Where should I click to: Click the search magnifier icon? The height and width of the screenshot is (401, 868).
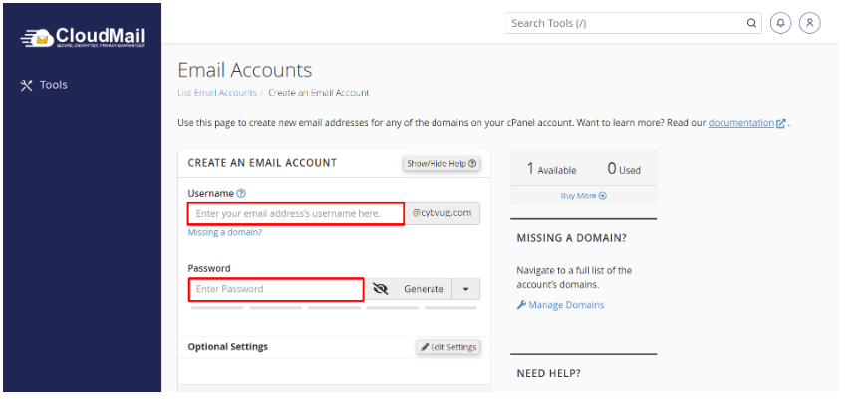point(752,23)
